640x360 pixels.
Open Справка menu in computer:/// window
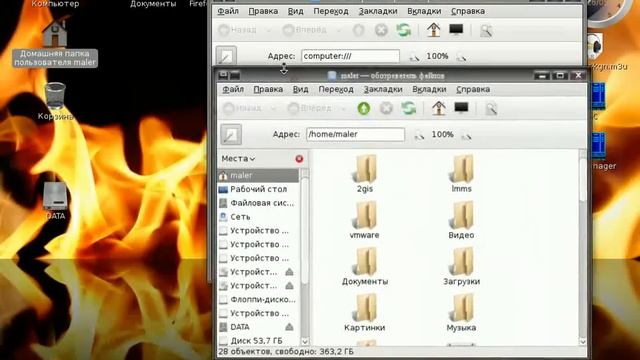point(468,11)
